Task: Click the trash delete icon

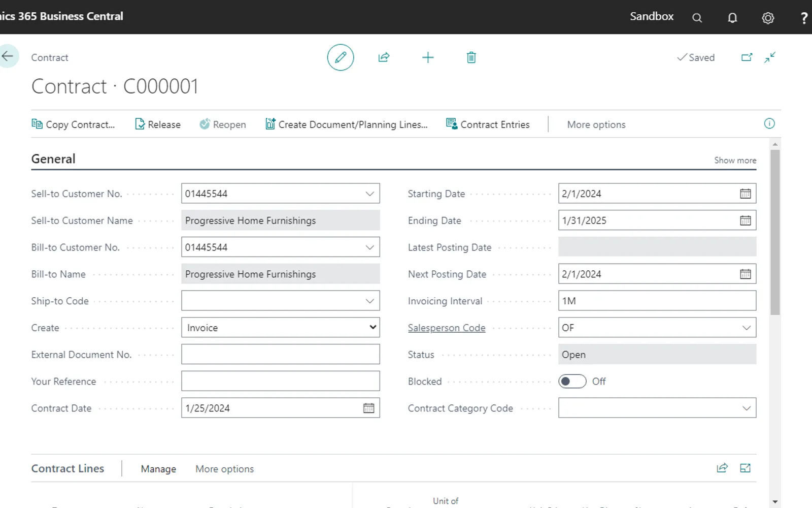Action: click(471, 57)
